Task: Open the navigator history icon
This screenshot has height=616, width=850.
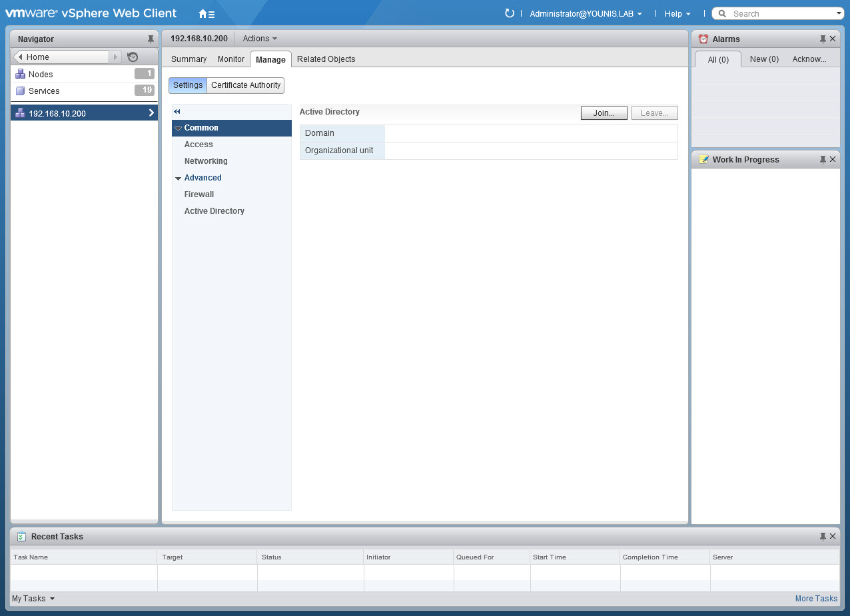Action: pyautogui.click(x=133, y=57)
